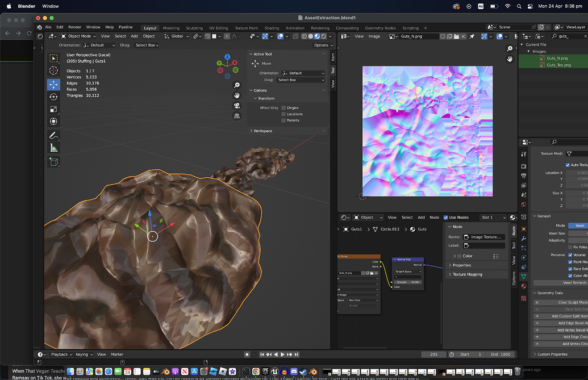Select the Select Box tool
Screen dimensions: 588x380
click(53, 58)
